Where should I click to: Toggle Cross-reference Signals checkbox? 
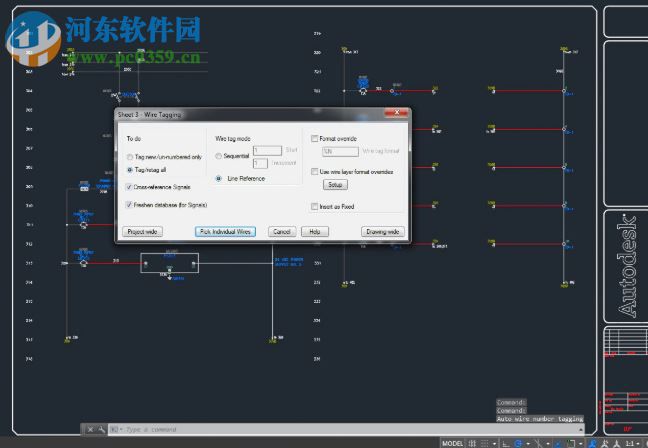pos(129,187)
